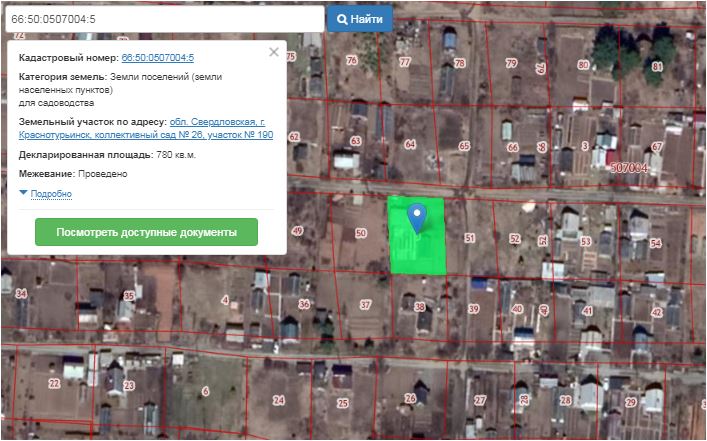Select parcel 80 in top row
The width and height of the screenshot is (707, 441).
point(582,65)
